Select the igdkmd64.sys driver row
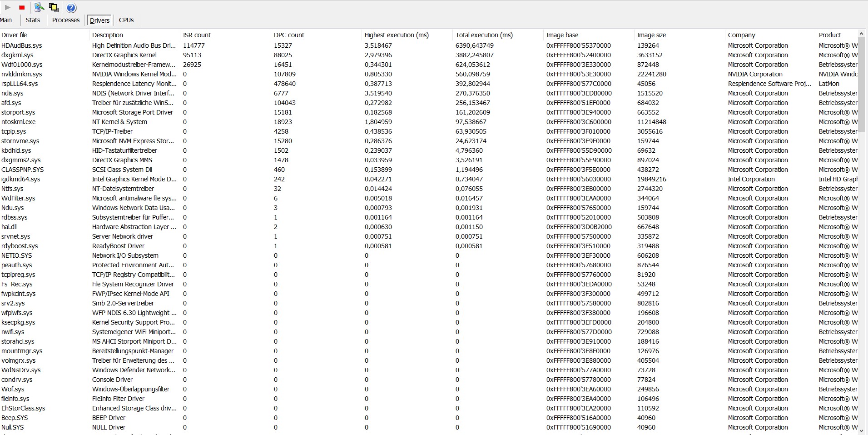The width and height of the screenshot is (868, 435). [429, 179]
